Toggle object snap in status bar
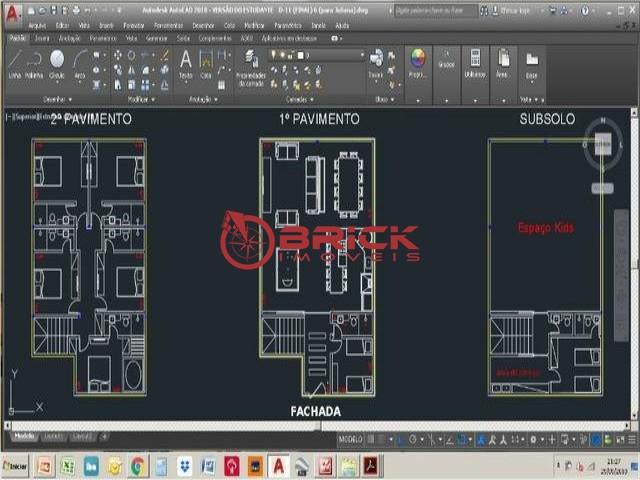 (x=462, y=440)
